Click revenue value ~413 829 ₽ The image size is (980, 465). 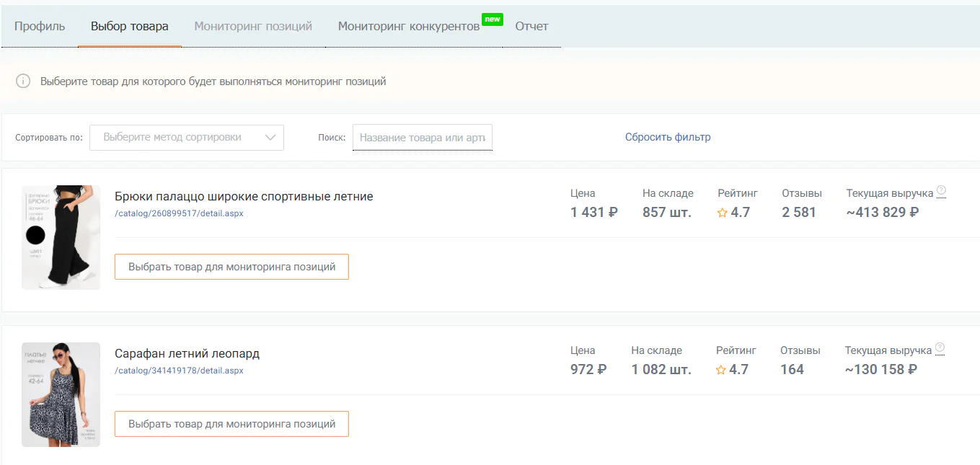(883, 212)
